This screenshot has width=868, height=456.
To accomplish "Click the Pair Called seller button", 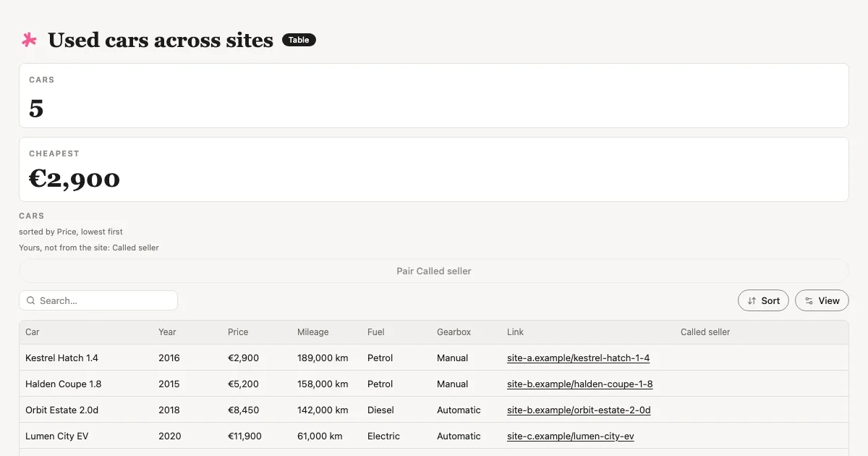I will [434, 271].
